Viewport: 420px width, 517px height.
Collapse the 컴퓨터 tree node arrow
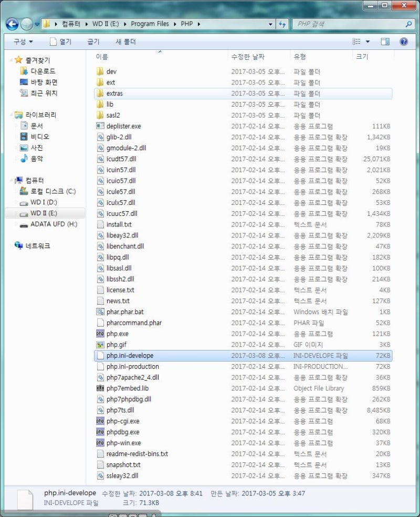click(x=11, y=180)
